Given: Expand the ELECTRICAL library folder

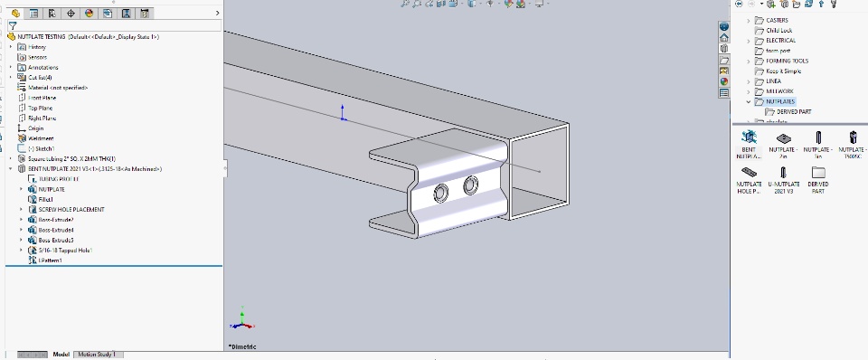Looking at the screenshot, I should tap(749, 41).
